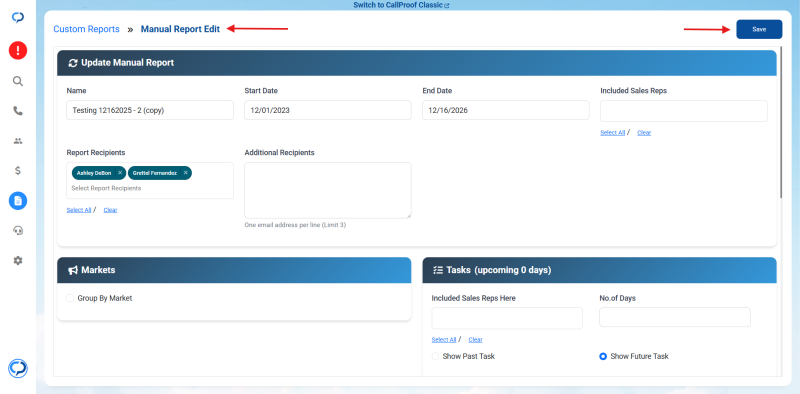This screenshot has width=800, height=394.
Task: Select the Show Future Task radio button
Action: pyautogui.click(x=603, y=356)
